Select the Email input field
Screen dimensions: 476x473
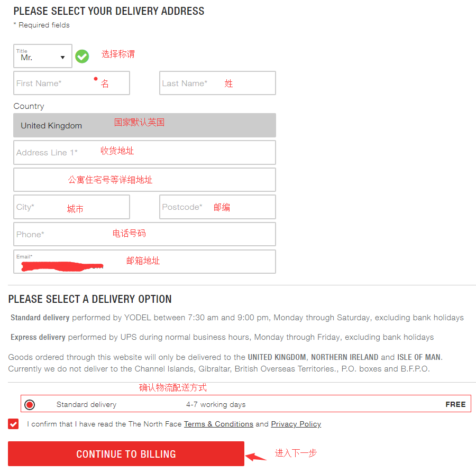[x=144, y=262]
